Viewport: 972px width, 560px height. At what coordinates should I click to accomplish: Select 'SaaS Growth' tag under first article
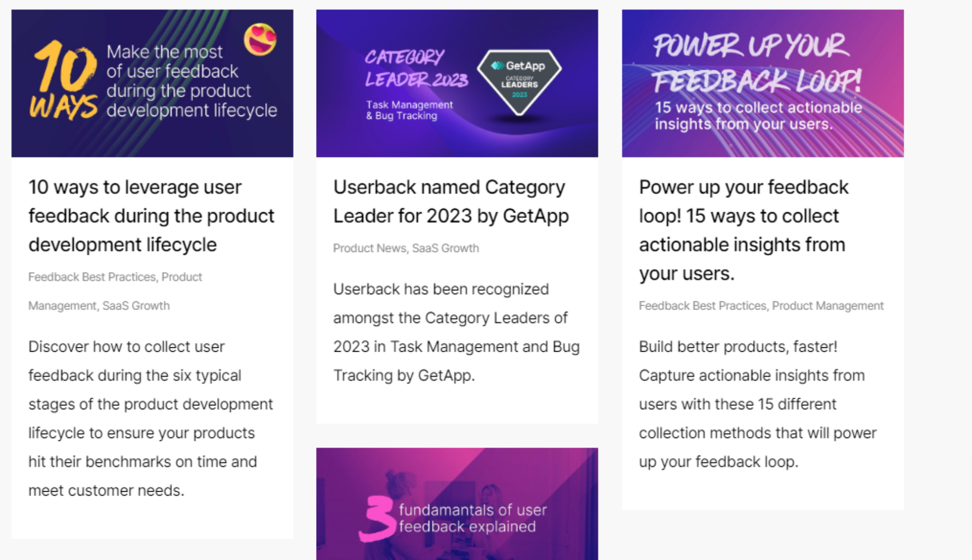pyautogui.click(x=136, y=306)
